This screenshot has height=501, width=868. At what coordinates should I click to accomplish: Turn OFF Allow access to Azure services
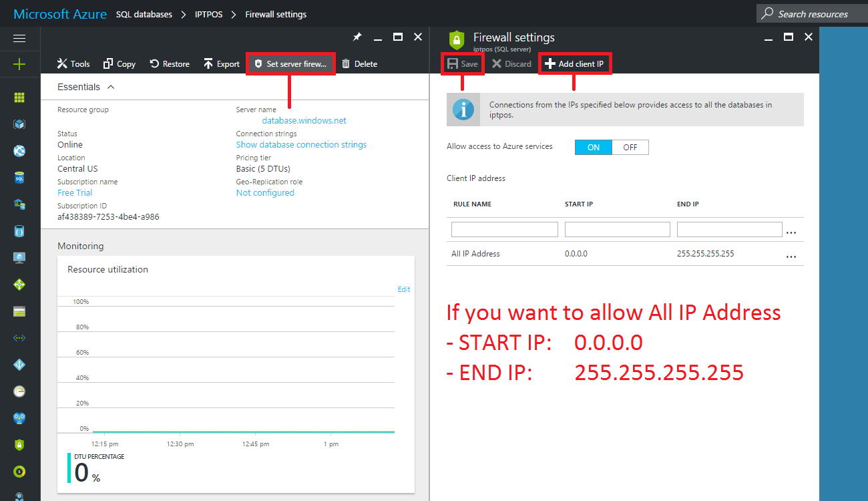[x=630, y=147]
